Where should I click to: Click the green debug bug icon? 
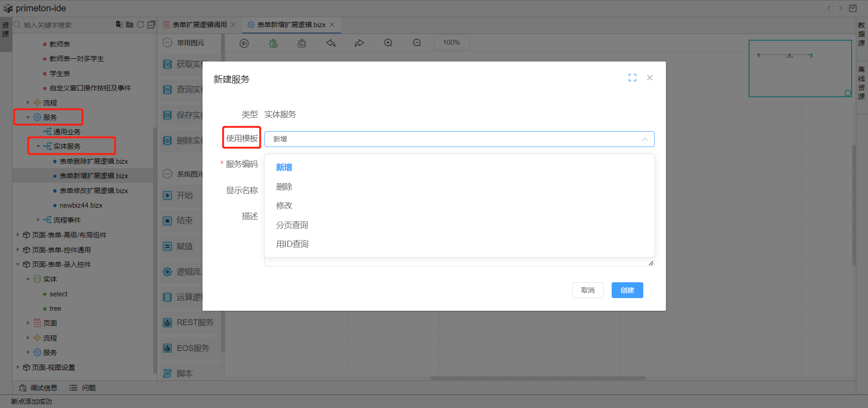(273, 43)
